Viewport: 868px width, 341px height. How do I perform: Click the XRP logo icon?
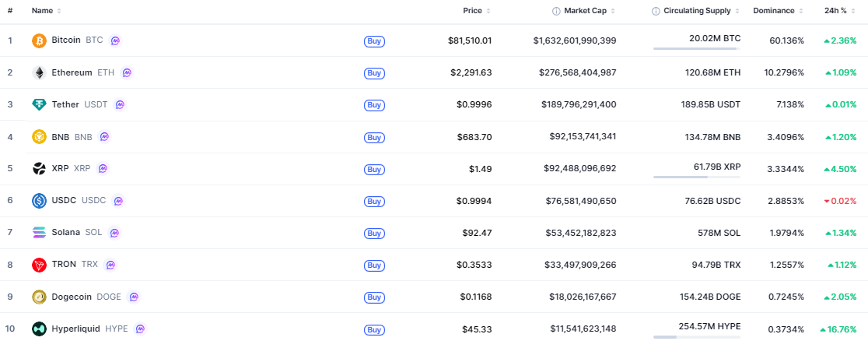tap(40, 169)
